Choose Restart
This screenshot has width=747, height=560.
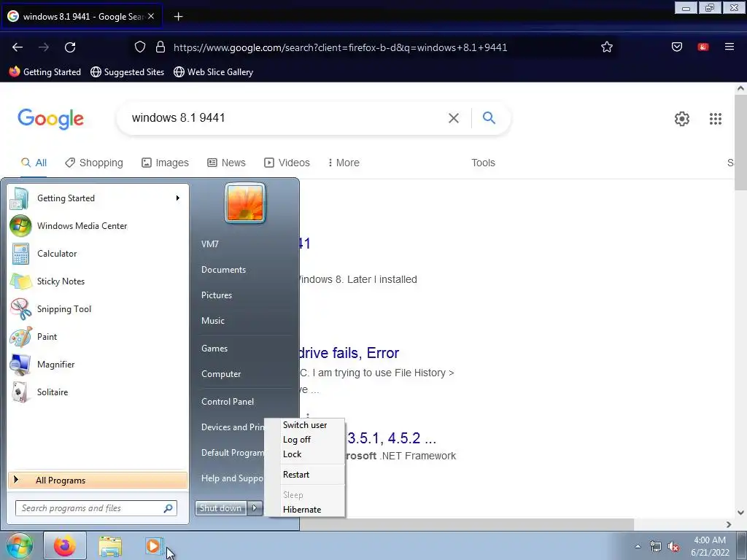tap(305, 475)
